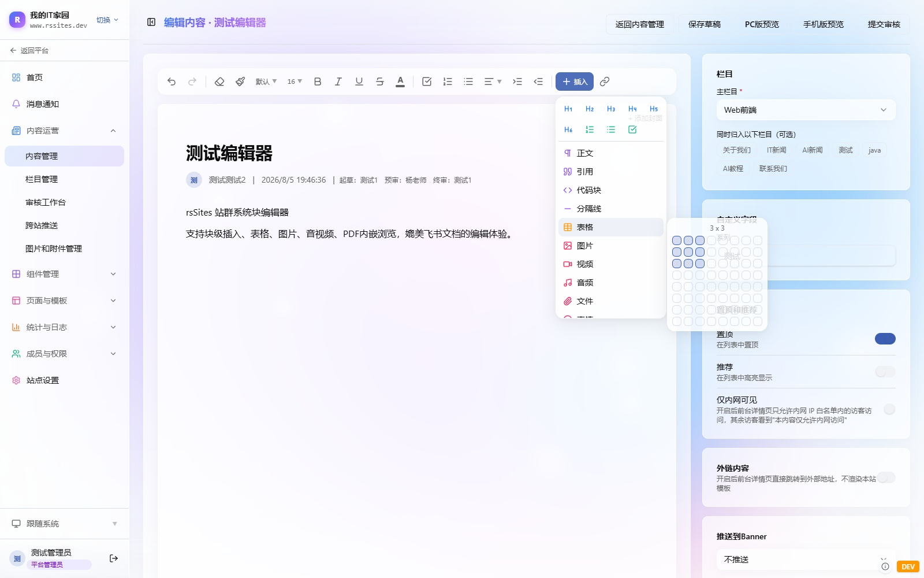Toggle bold formatting
The width and height of the screenshot is (924, 578).
tap(318, 81)
